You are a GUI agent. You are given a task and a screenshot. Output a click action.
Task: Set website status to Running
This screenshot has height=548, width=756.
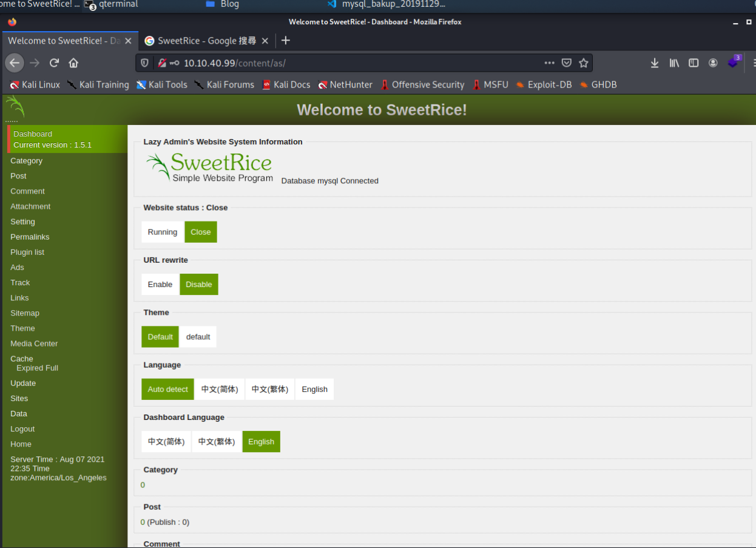pyautogui.click(x=163, y=232)
